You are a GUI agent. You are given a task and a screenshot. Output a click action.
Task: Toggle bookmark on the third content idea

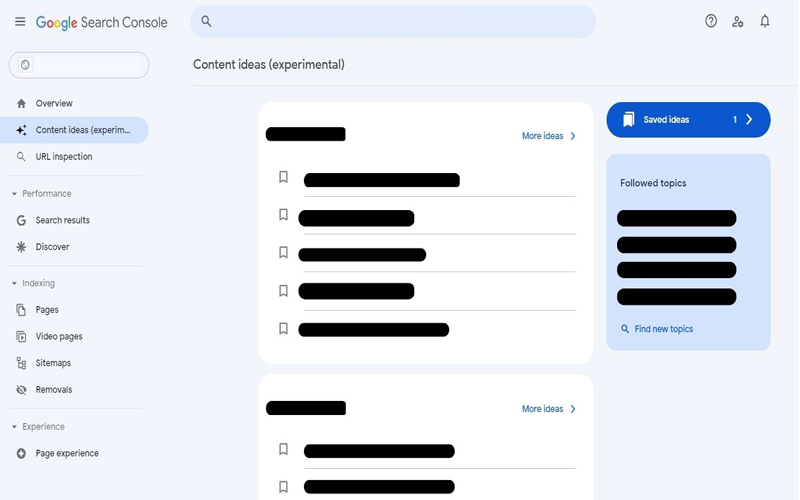point(283,252)
